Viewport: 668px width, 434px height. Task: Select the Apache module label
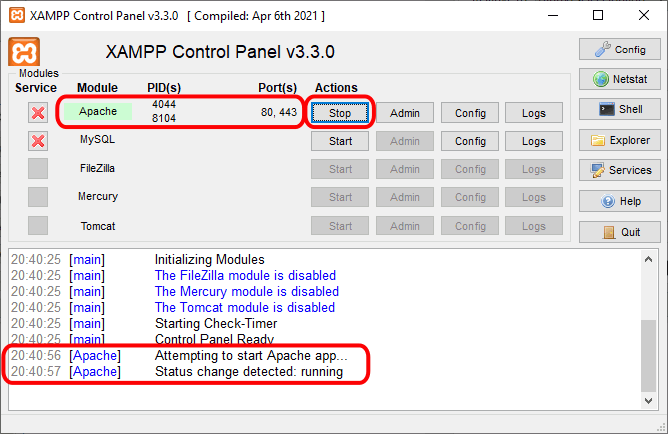98,111
